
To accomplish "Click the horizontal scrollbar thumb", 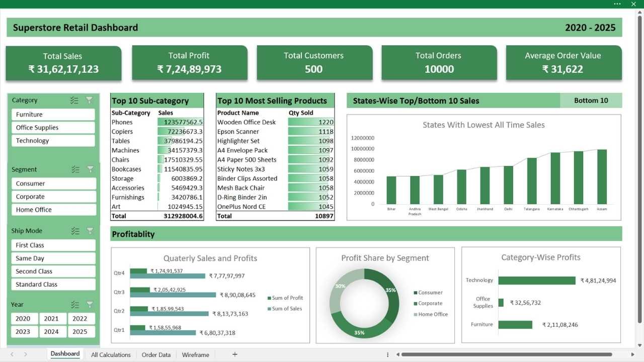I will 507,354.
